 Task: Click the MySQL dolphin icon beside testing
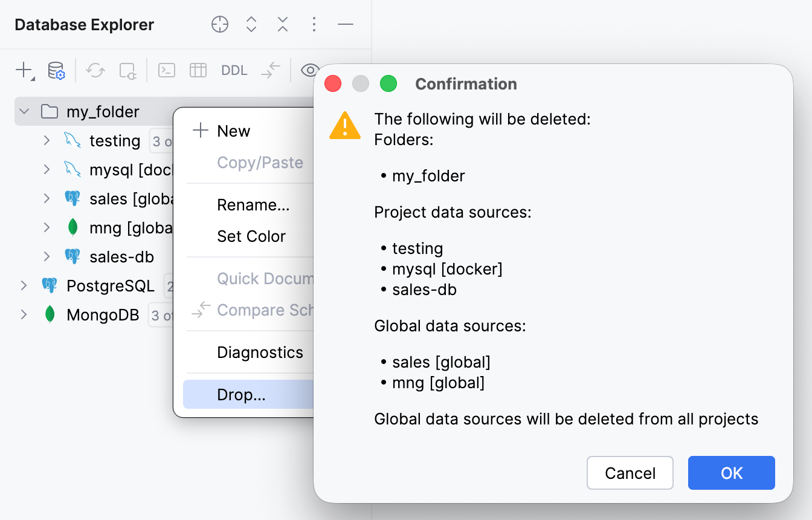point(72,140)
